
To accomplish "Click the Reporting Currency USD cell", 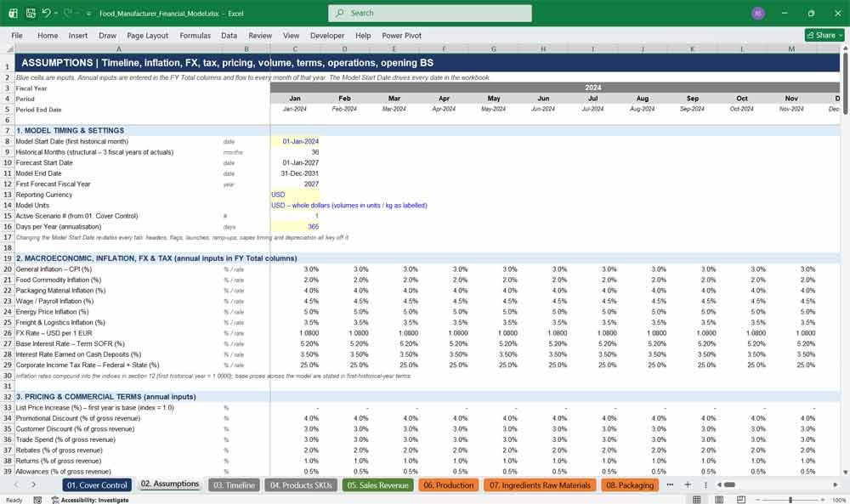I will coord(296,195).
